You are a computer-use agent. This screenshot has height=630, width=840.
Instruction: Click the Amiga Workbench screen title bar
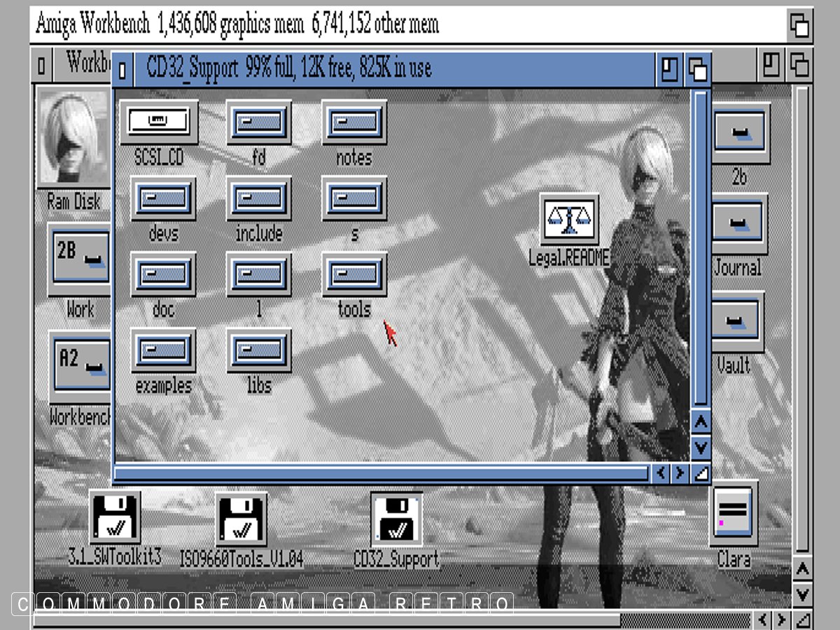click(x=406, y=25)
